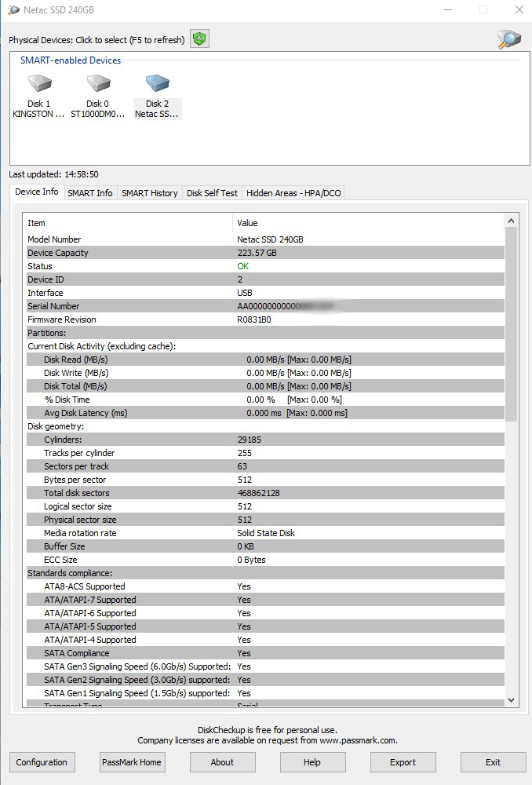Viewport: 532px width, 785px height.
Task: Click the green refresh devices icon
Action: 199,39
